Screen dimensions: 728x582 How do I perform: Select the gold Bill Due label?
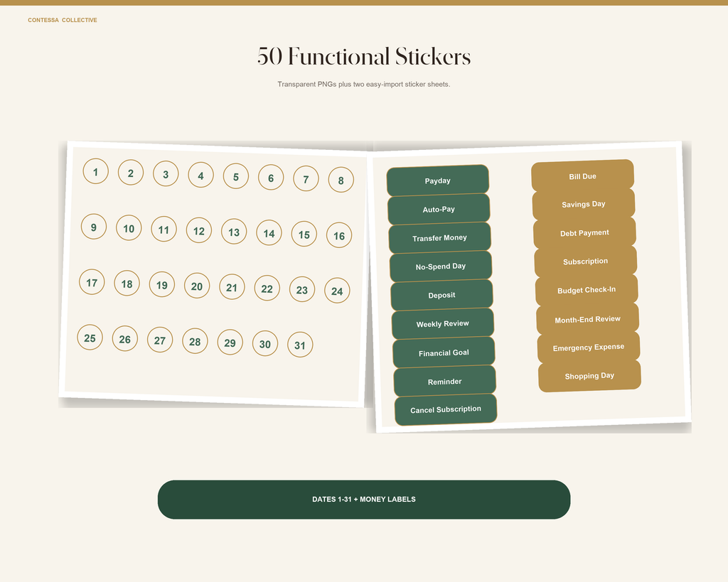point(583,176)
